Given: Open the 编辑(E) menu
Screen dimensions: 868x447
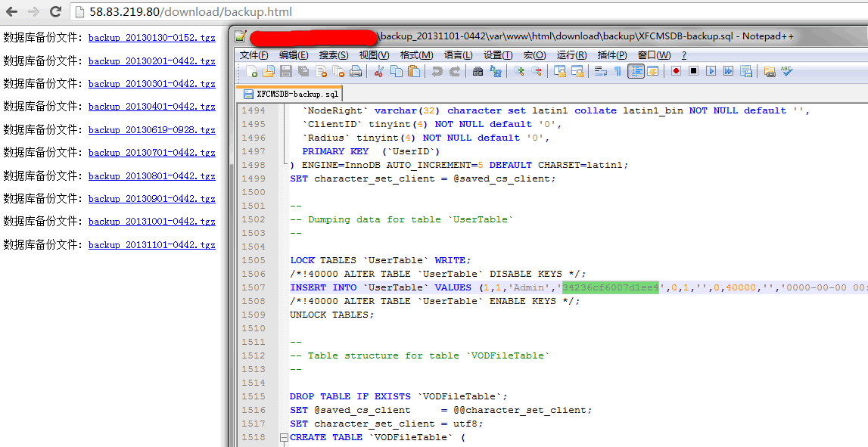Looking at the screenshot, I should click(294, 54).
